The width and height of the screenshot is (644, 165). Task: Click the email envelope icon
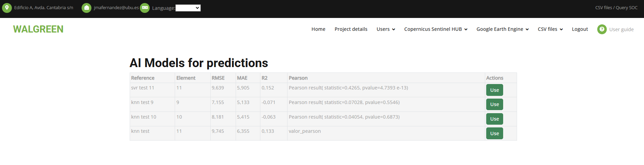tap(87, 8)
